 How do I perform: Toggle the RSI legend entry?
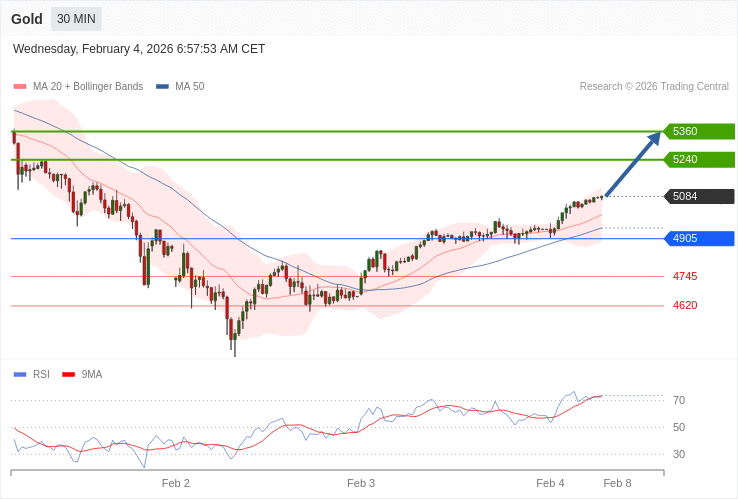pyautogui.click(x=41, y=375)
